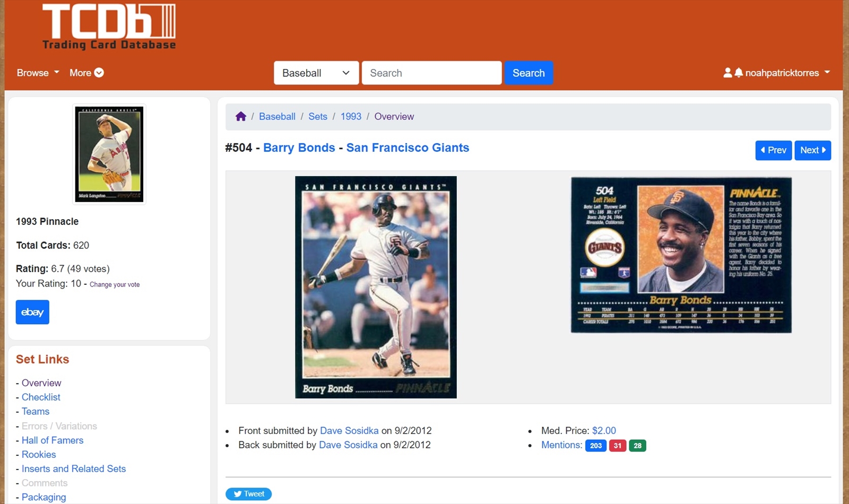The width and height of the screenshot is (849, 504).
Task: Click Barry Bonds card back image
Action: click(681, 255)
